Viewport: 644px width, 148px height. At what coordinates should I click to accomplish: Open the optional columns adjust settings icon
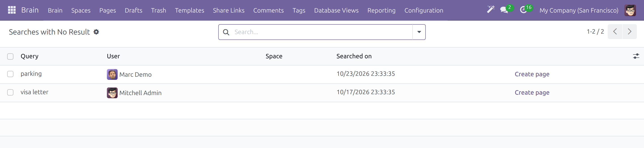636,56
